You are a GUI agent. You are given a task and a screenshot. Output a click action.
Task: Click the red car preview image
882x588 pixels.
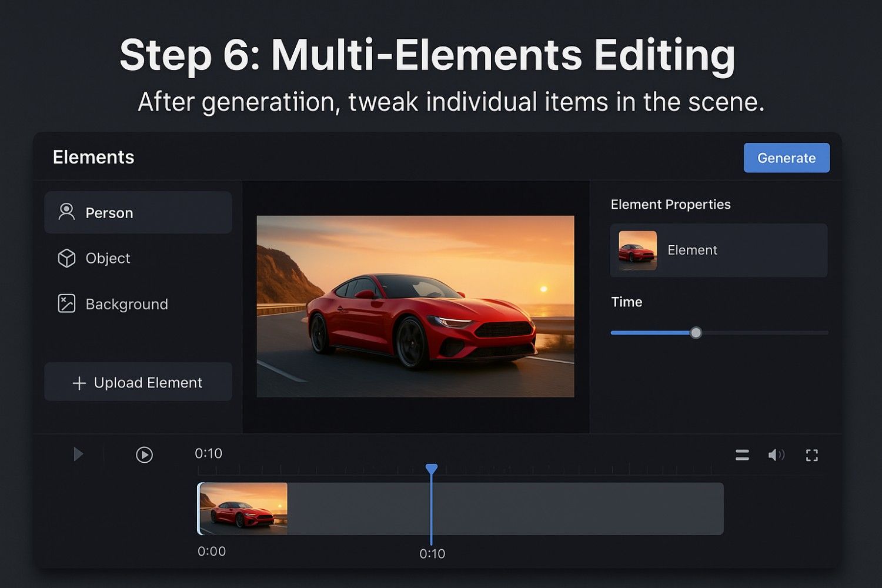415,306
